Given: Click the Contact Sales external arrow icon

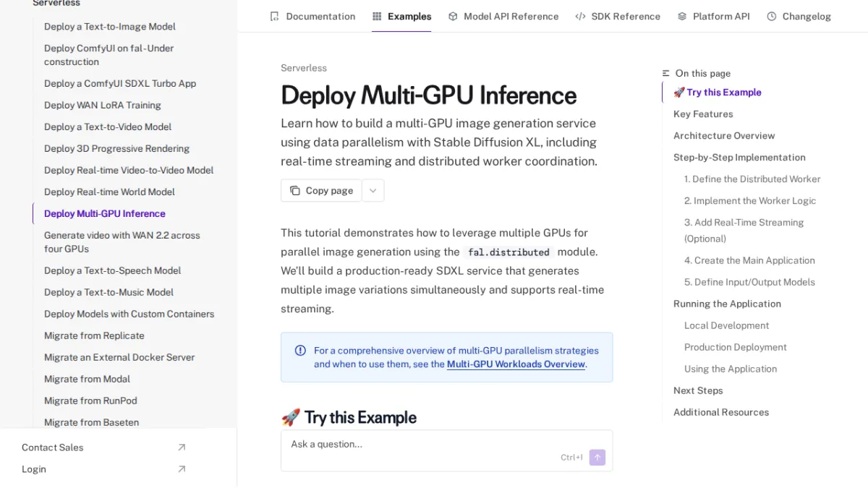Looking at the screenshot, I should [x=182, y=448].
